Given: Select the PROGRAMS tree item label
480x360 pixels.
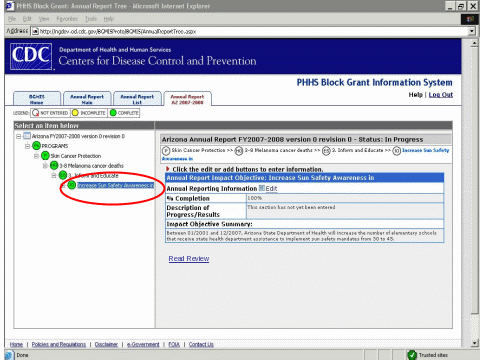Looking at the screenshot, I should pos(55,146).
